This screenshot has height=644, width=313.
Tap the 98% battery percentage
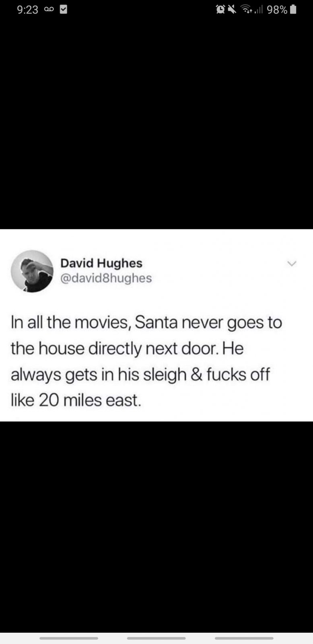click(x=277, y=10)
